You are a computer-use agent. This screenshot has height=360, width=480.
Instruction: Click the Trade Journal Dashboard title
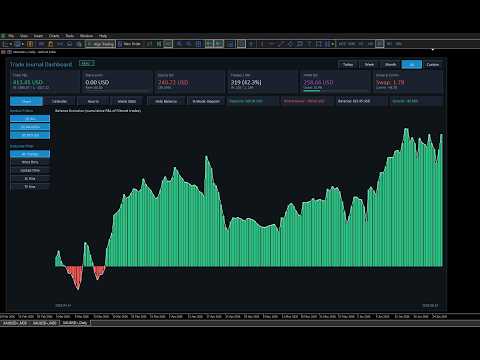41,65
